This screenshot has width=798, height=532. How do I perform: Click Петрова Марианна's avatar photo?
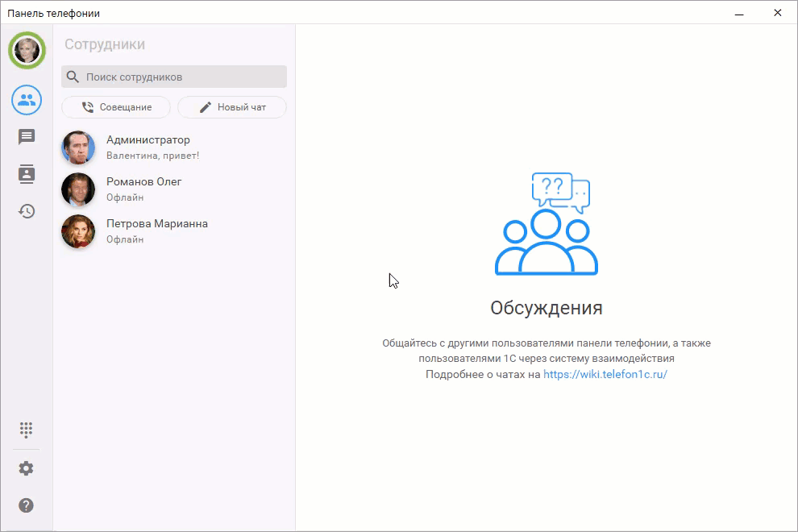coord(78,231)
